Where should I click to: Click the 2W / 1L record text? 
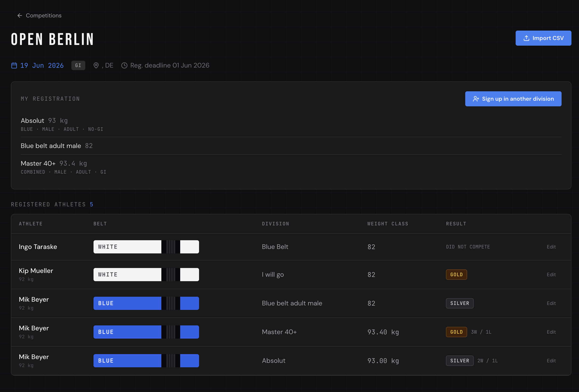pos(488,361)
